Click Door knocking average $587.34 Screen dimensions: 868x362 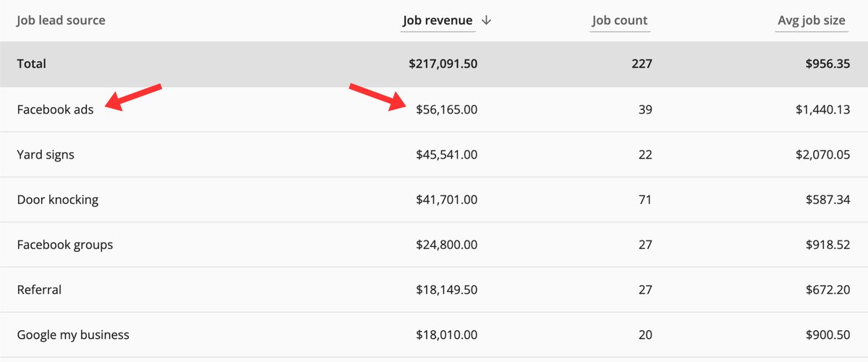click(827, 200)
